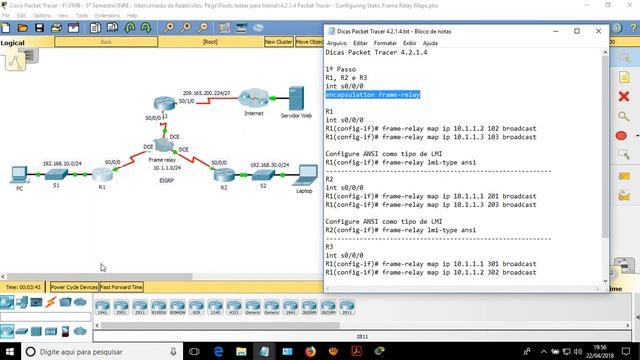Open the Activity Wizard icon
The image size is (640, 360).
point(73,28)
